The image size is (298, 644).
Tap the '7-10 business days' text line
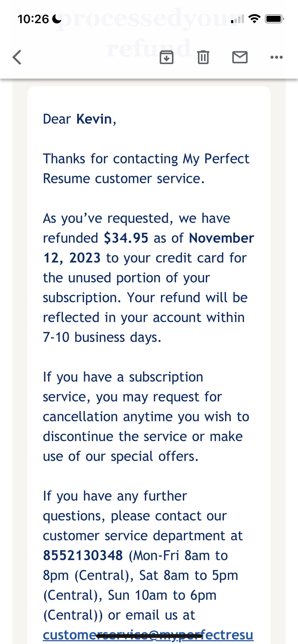102,337
